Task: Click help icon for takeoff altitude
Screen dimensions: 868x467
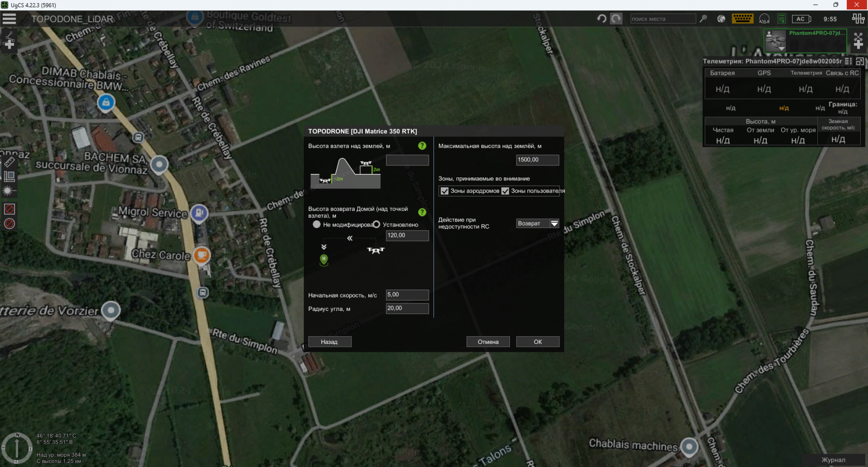Action: pos(422,146)
